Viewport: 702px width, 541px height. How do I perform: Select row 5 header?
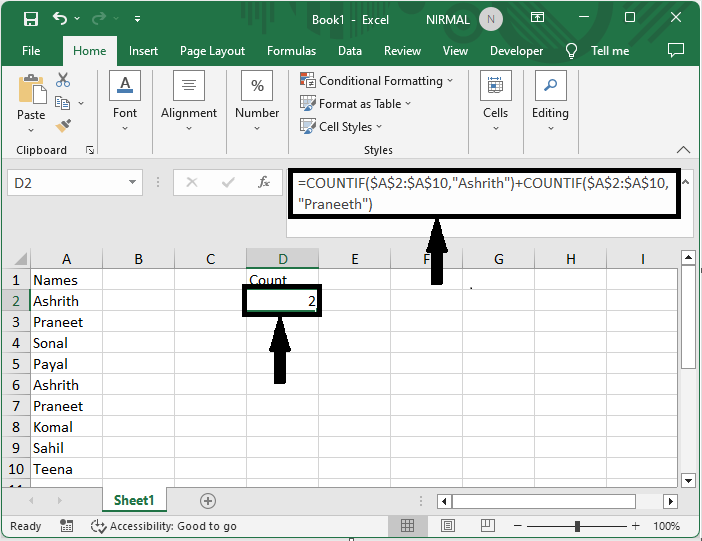pos(16,364)
